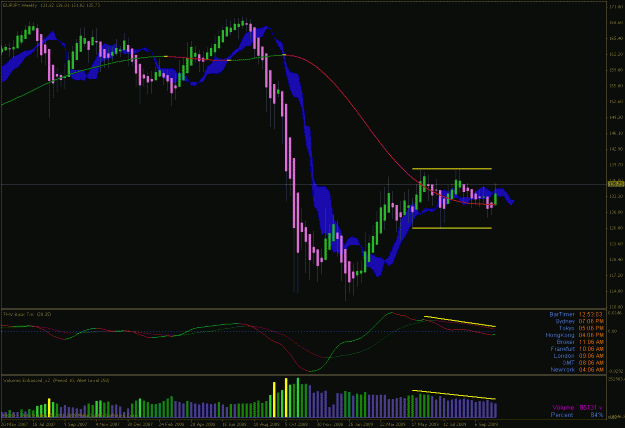Select yellow trendline on oscillator panel

pos(460,322)
